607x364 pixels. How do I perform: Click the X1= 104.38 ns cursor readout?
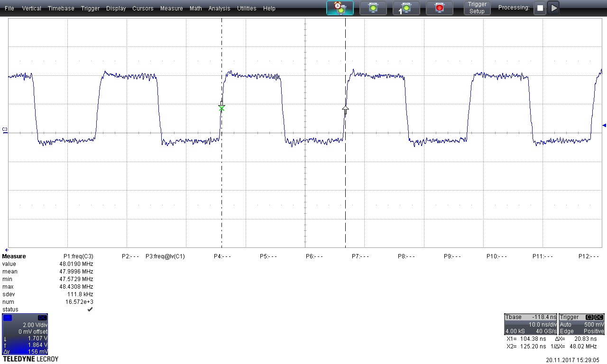(526, 339)
